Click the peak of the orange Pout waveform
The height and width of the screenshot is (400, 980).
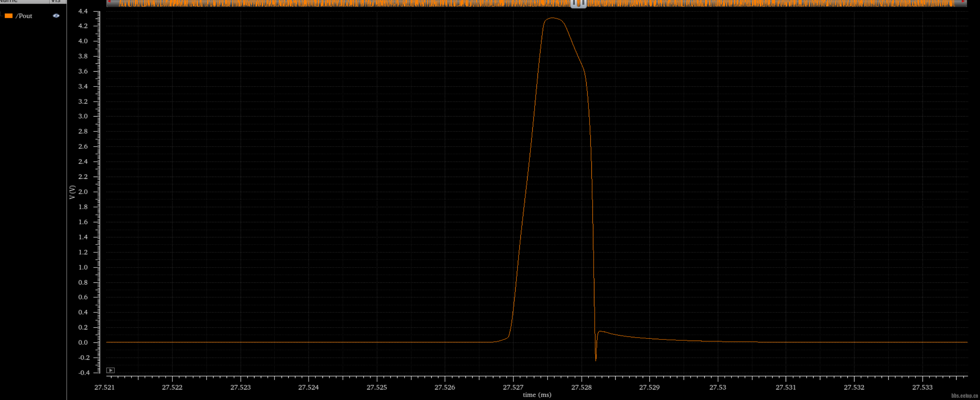tap(552, 18)
